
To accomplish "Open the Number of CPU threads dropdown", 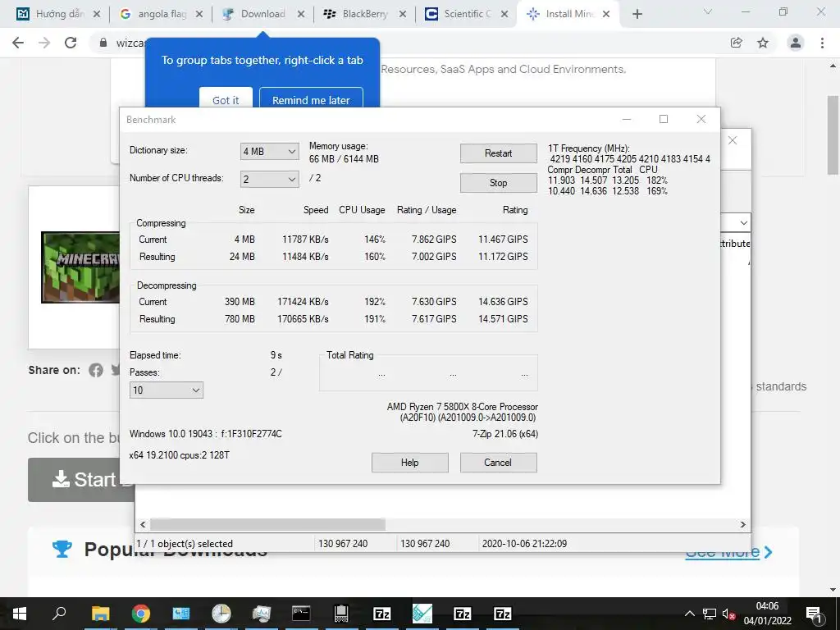I will [x=269, y=179].
